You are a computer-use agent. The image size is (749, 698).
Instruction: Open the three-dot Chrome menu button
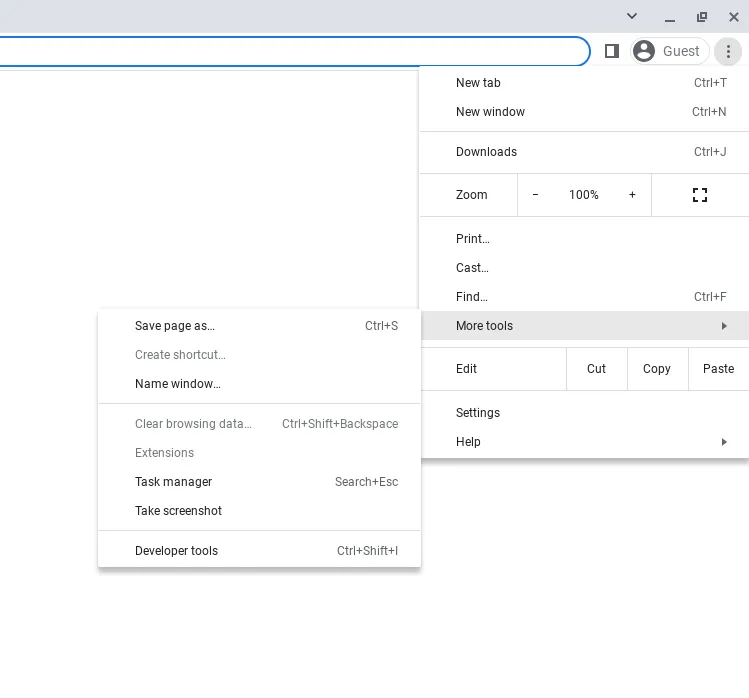coord(728,51)
